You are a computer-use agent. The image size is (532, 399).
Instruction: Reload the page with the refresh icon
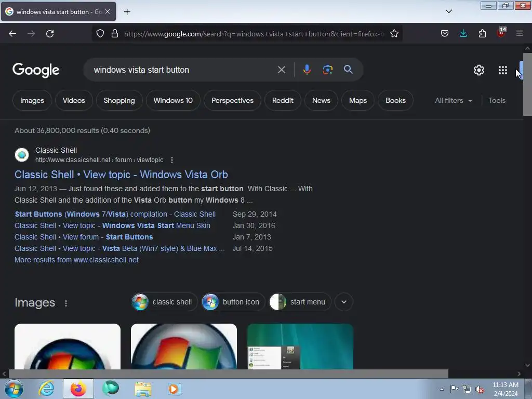[x=50, y=34]
